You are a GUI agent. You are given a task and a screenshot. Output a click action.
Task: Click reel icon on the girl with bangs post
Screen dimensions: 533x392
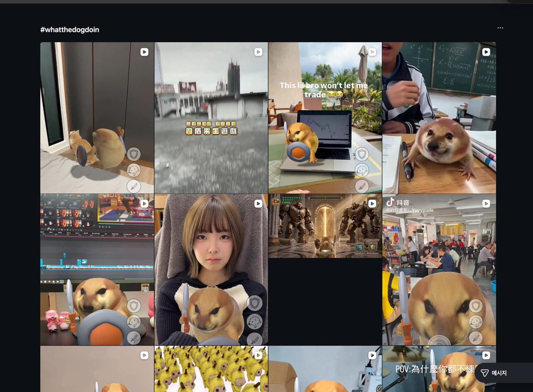pyautogui.click(x=258, y=204)
